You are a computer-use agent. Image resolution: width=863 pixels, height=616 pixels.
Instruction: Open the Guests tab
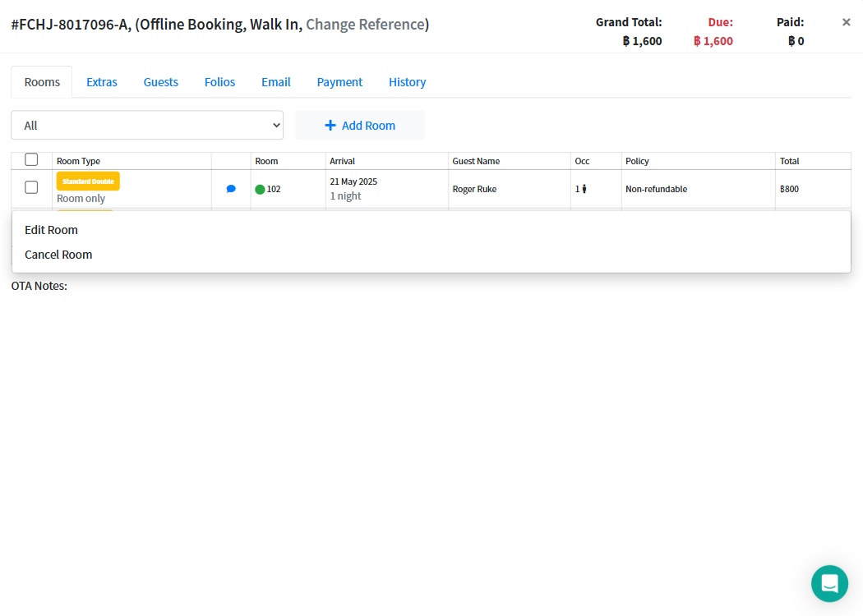[x=161, y=82]
